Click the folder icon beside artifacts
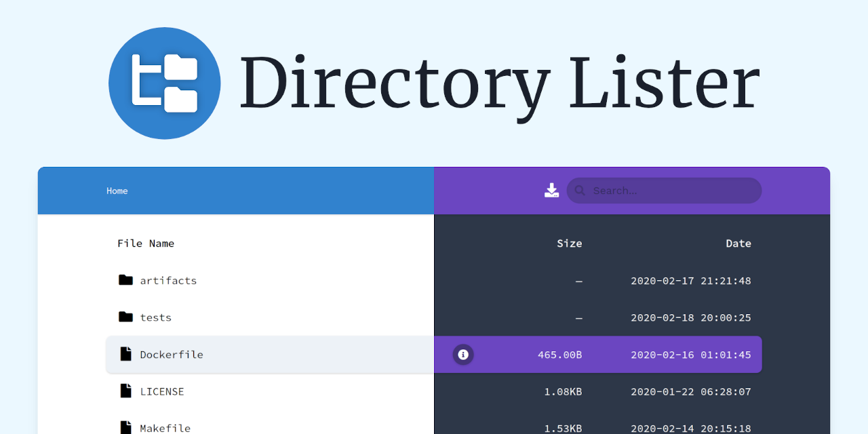Image resolution: width=868 pixels, height=434 pixels. click(x=126, y=280)
